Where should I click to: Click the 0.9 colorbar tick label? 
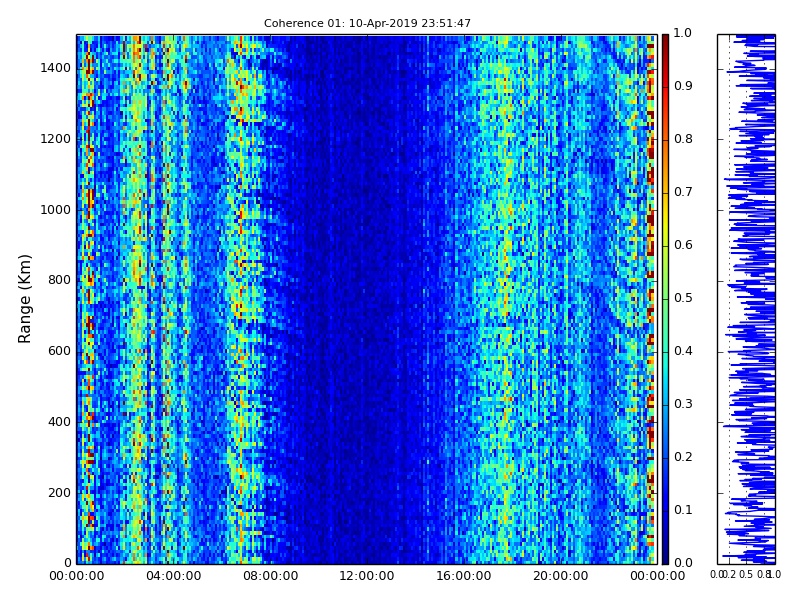coord(683,86)
